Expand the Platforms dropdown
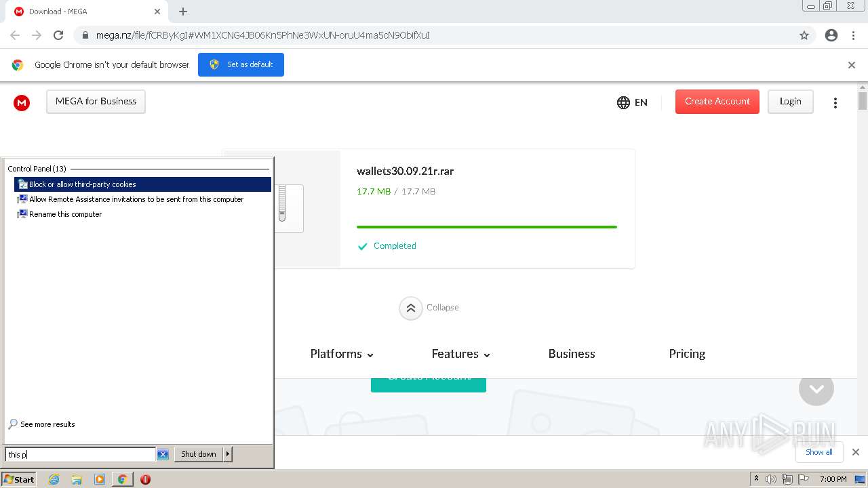This screenshot has height=488, width=868. (x=342, y=354)
